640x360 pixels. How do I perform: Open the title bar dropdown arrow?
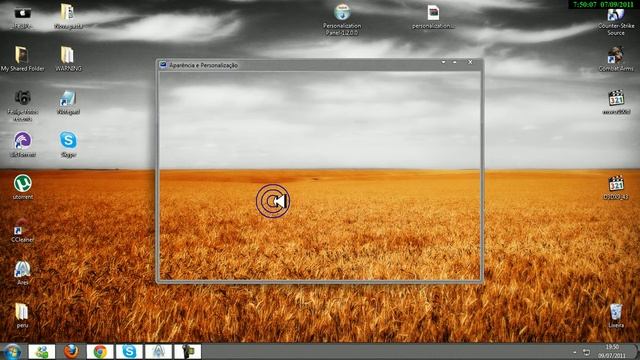pos(443,62)
